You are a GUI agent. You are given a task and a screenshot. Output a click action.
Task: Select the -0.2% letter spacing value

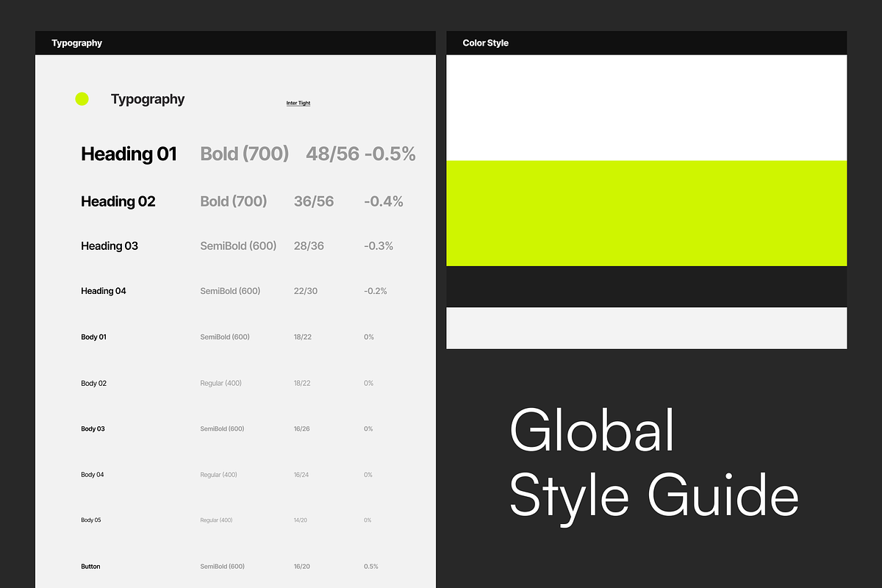(x=376, y=291)
